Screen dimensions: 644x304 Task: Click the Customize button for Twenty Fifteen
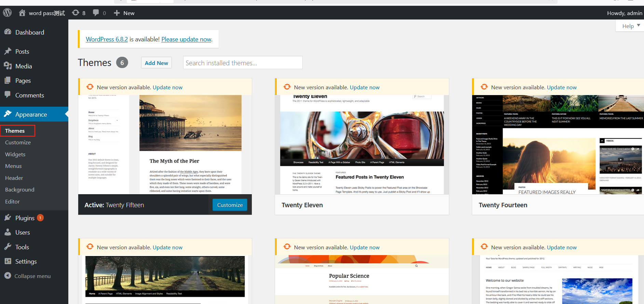coord(230,205)
